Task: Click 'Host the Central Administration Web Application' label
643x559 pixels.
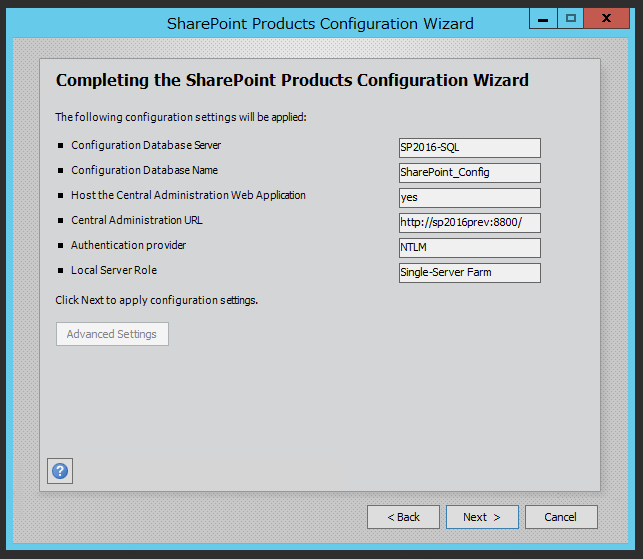Action: 188,195
